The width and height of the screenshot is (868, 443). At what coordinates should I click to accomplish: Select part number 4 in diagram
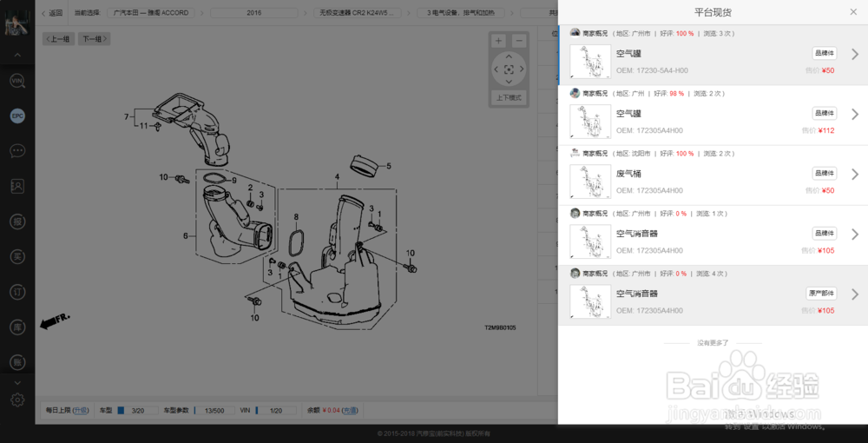pyautogui.click(x=336, y=178)
